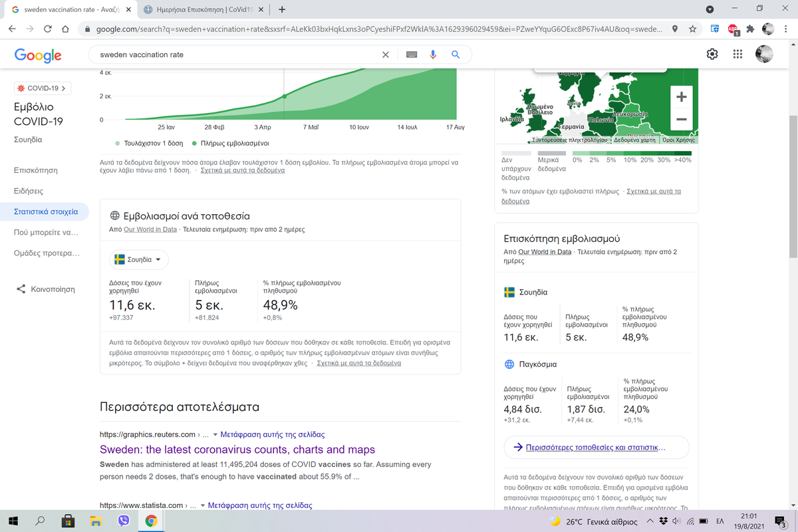Open the Reuters result options dropdown arrow
The width and height of the screenshot is (798, 532).
tap(215, 435)
